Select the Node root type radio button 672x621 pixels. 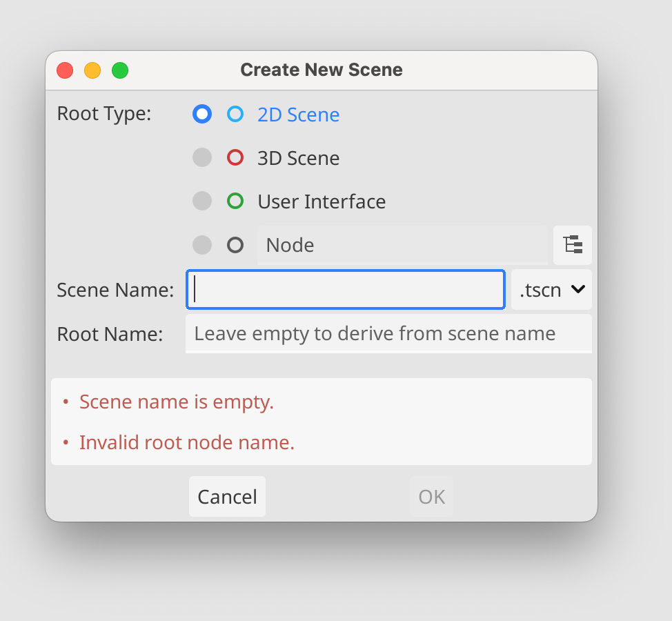tap(202, 245)
